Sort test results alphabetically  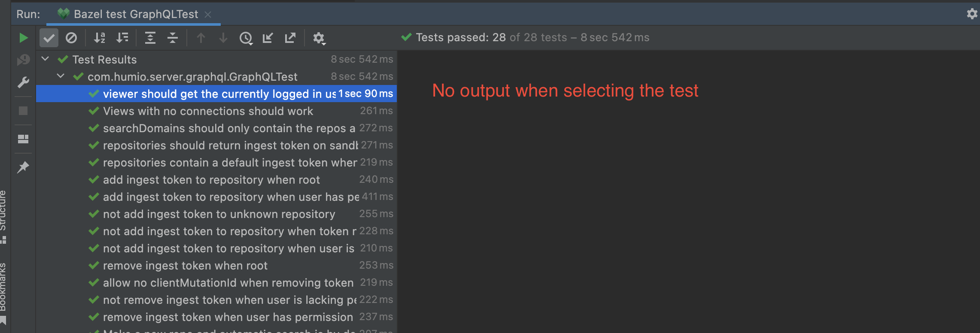pyautogui.click(x=100, y=38)
